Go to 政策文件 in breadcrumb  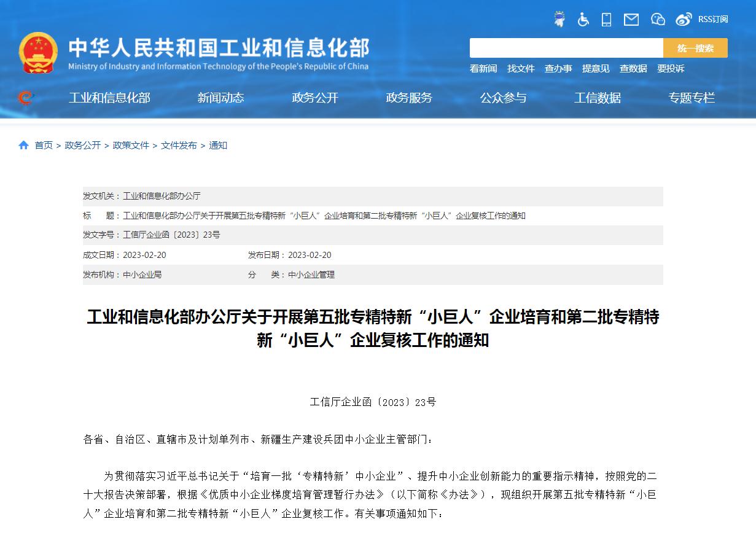[131, 146]
